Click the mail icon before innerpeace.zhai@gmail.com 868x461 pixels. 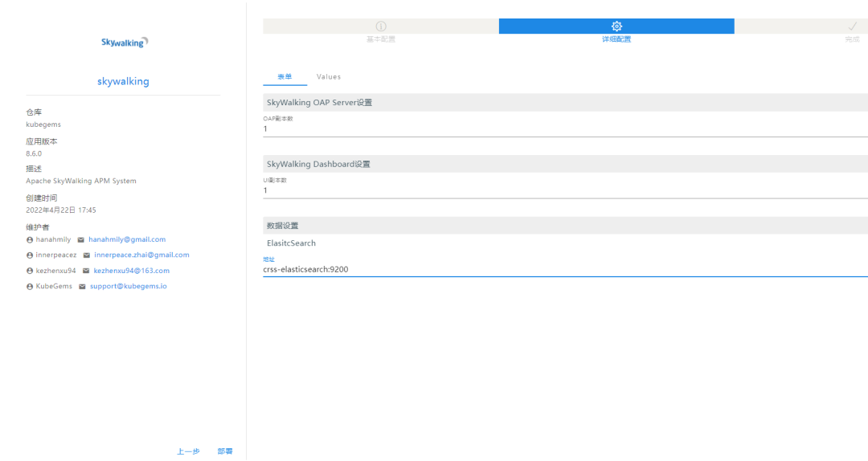86,255
